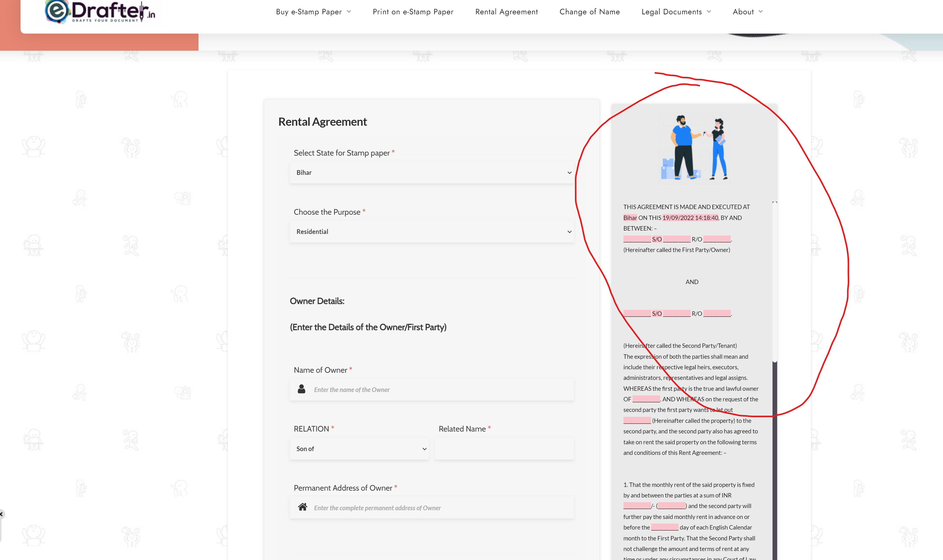943x560 pixels.
Task: Open the Select State dropdown showing Bihar
Action: pyautogui.click(x=431, y=172)
